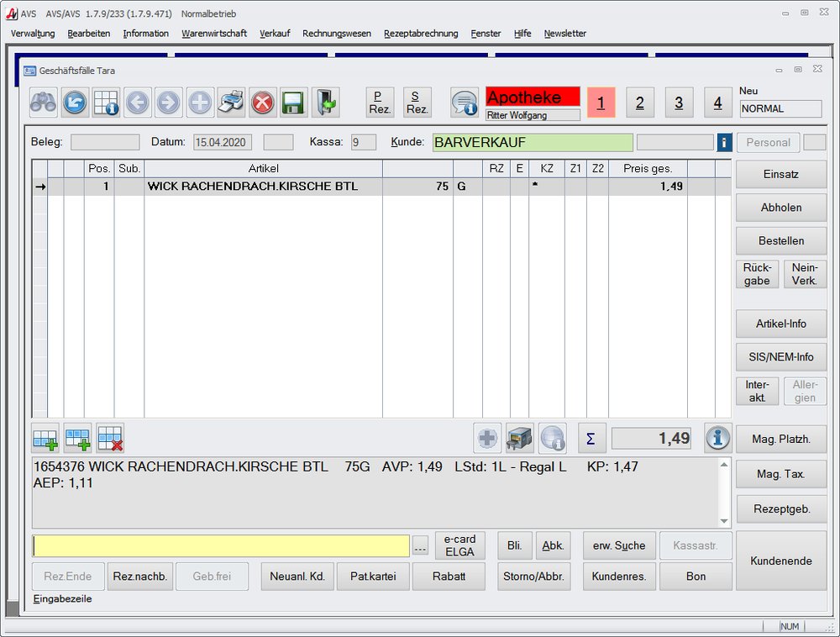
Task: Click the sigma sum icon
Action: tap(591, 438)
